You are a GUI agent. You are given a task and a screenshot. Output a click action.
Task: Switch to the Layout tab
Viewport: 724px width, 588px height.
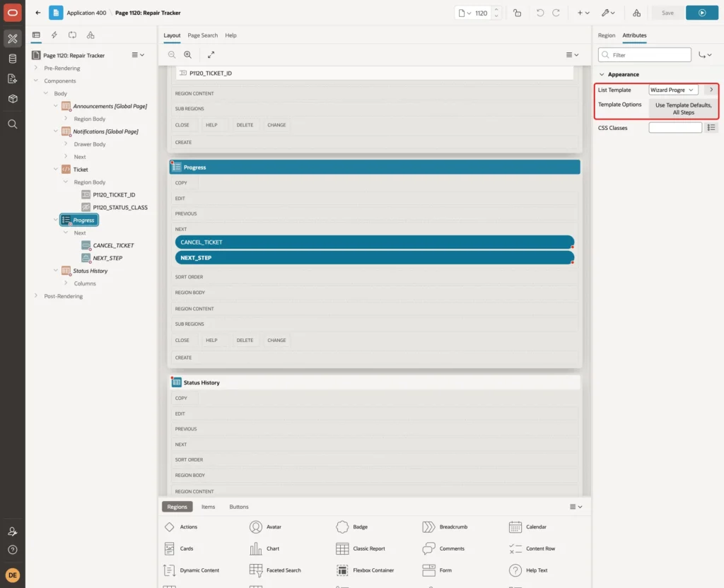172,35
